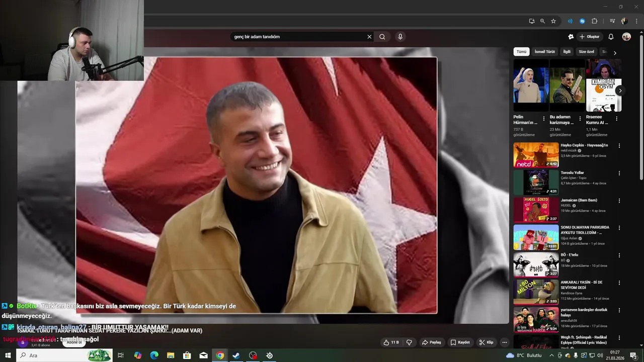The height and width of the screenshot is (362, 644).
Task: Select the İlgili filter chip
Action: [567, 52]
